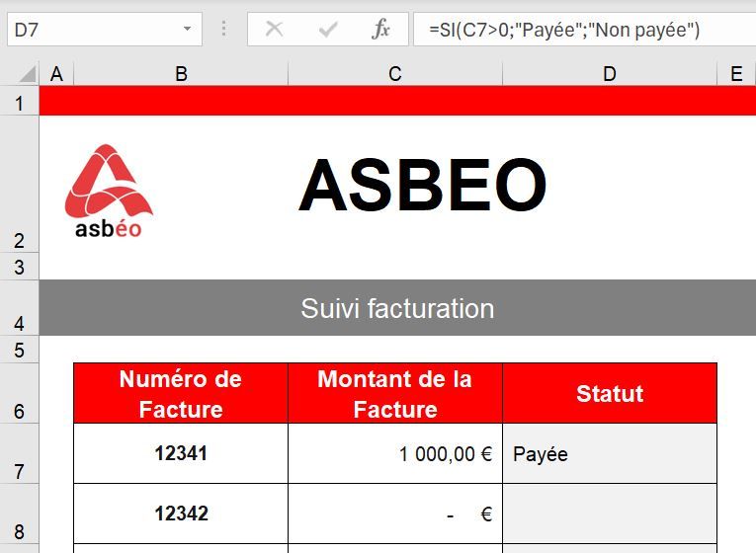Select the empty Statut cell for invoice 12342
Image resolution: width=756 pixels, height=553 pixels.
point(610,513)
